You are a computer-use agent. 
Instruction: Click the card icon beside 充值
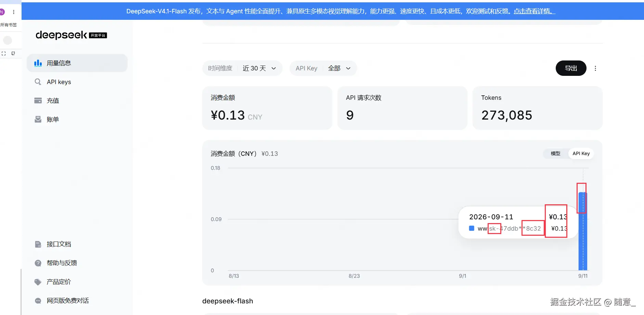pos(38,100)
